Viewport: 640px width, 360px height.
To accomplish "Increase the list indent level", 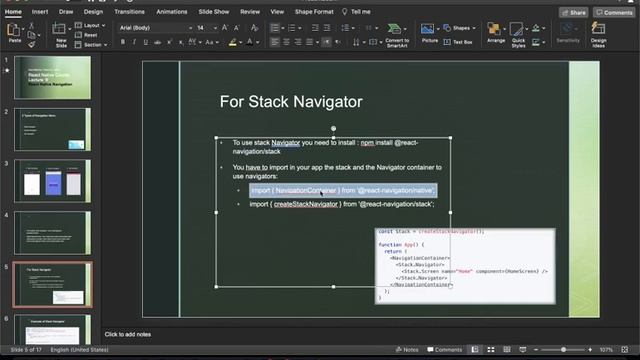I will 327,28.
